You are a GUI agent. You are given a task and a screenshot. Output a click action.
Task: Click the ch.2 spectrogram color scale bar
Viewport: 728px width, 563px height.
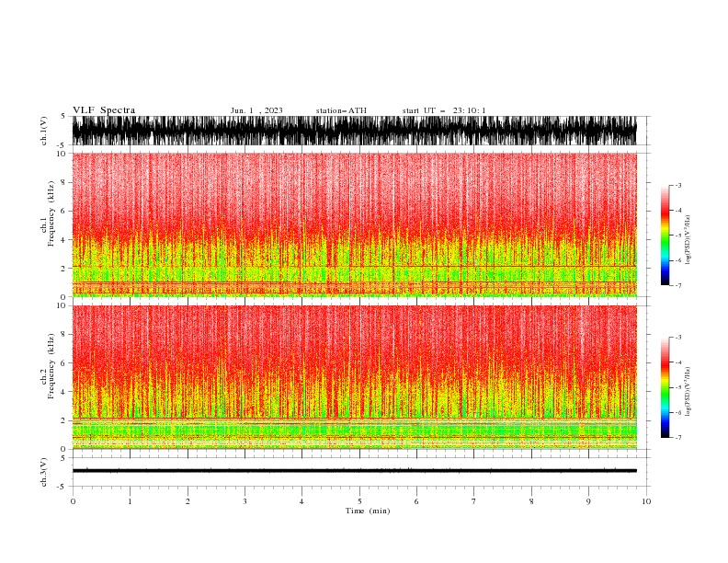coord(665,387)
